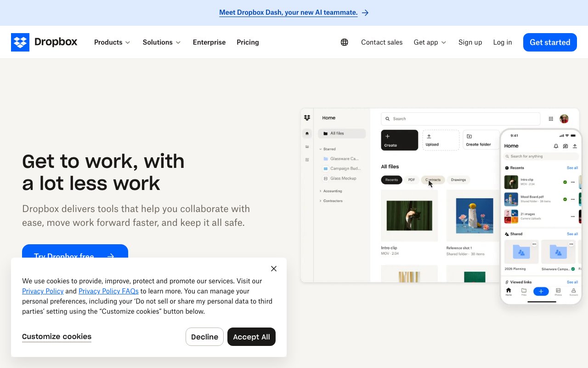The width and height of the screenshot is (588, 368).
Task: Open the Intro clip thumbnail in the desktop preview
Action: pyautogui.click(x=409, y=216)
